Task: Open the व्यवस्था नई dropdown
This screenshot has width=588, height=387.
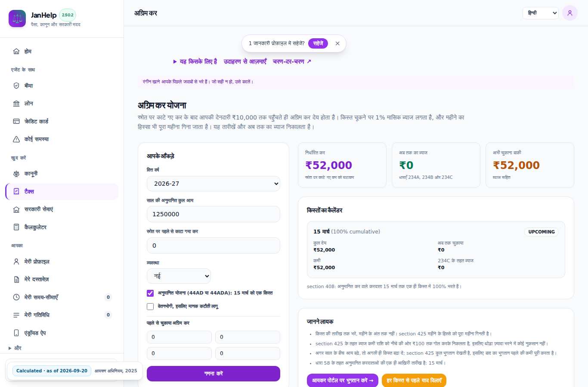Action: coord(179,276)
